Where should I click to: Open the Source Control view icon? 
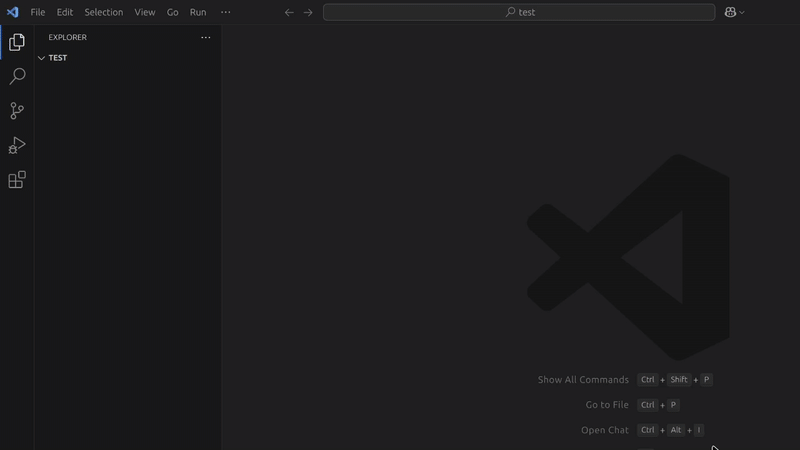point(17,111)
